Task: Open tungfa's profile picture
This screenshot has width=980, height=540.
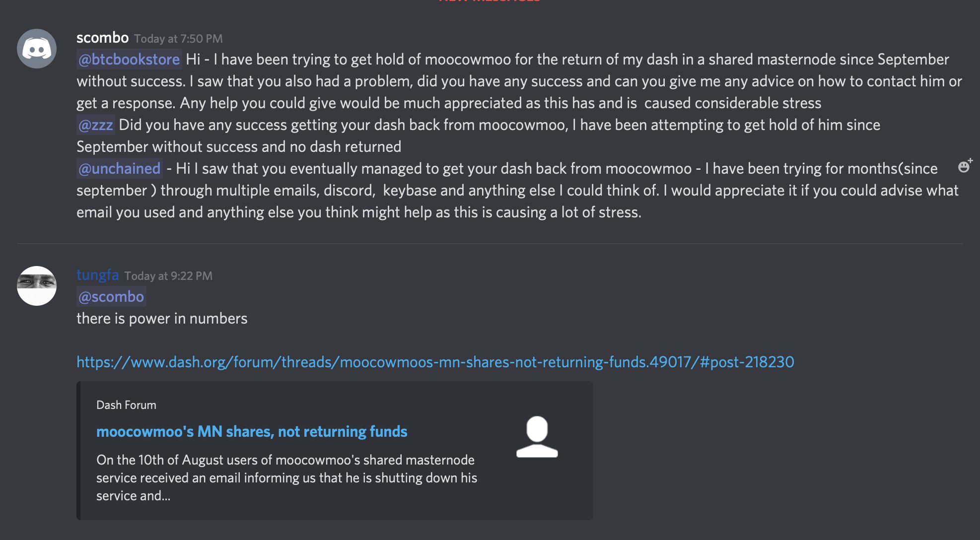Action: (x=37, y=286)
